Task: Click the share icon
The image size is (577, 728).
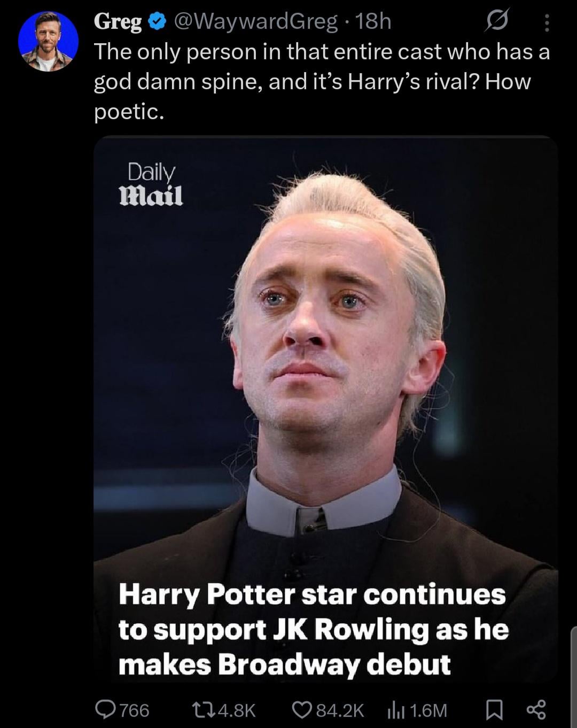Action: click(536, 709)
